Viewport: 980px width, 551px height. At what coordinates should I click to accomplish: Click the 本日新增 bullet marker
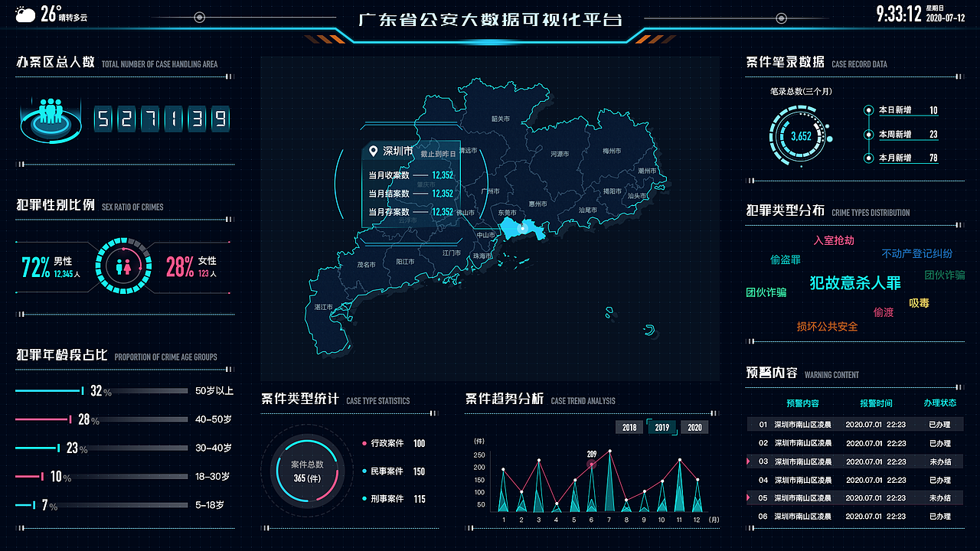pyautogui.click(x=868, y=110)
